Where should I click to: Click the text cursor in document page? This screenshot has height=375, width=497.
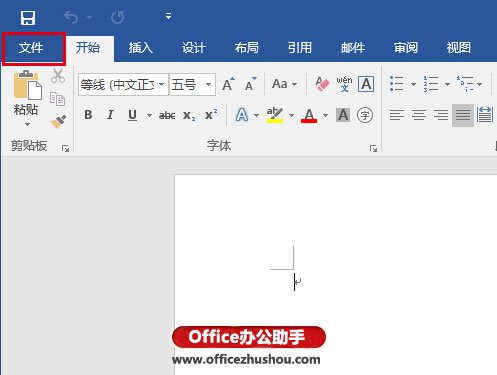(x=294, y=282)
